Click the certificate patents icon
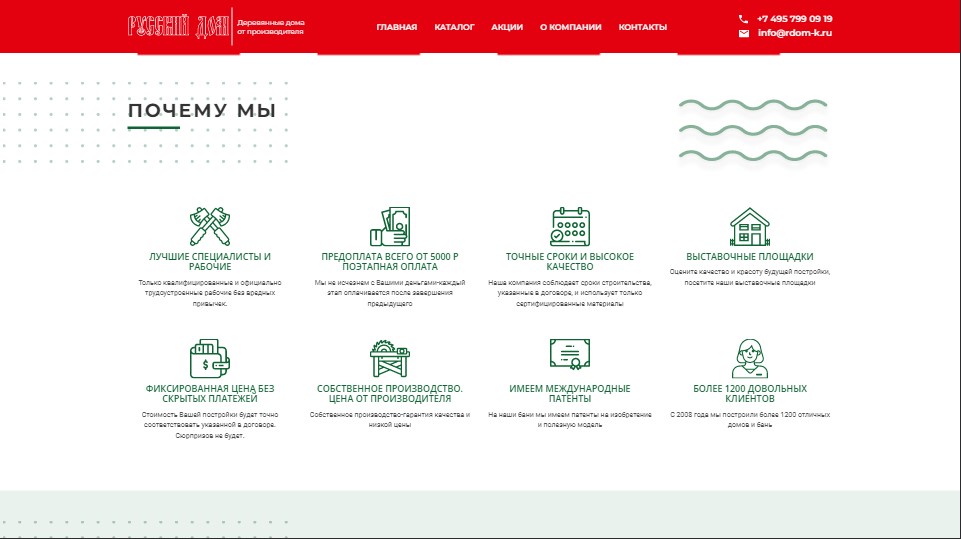 [x=570, y=357]
